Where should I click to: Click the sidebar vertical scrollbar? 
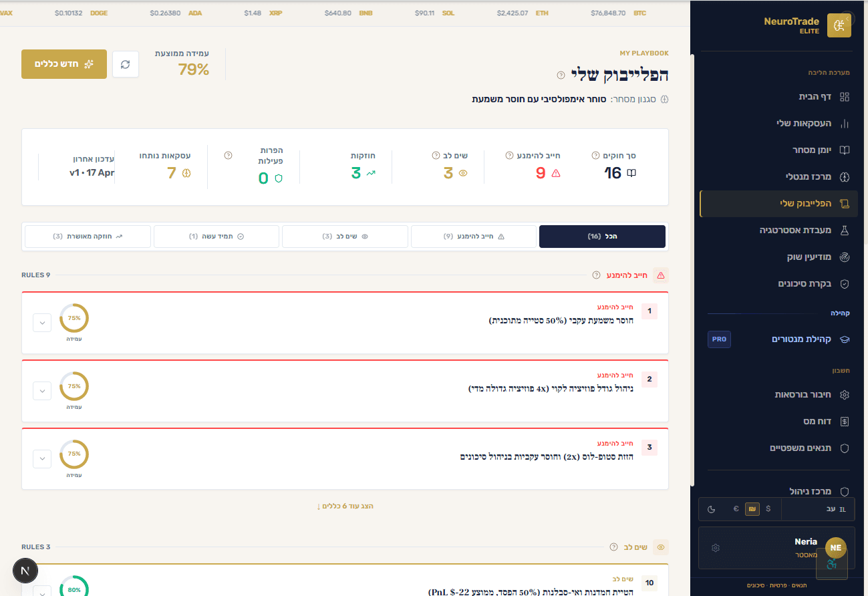pos(693,270)
